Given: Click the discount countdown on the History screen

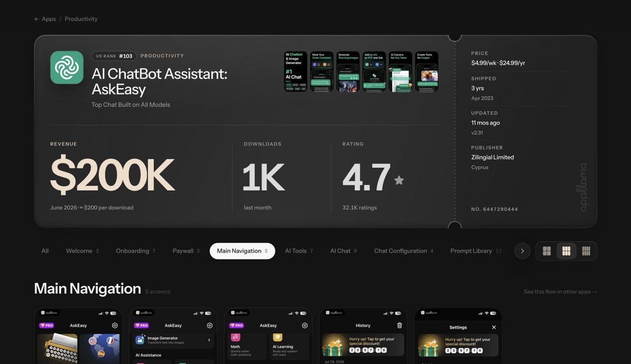Looking at the screenshot, I should coord(368,350).
